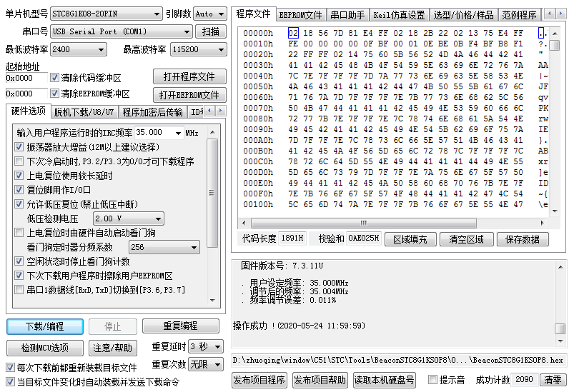Open the 引脚数 Auto dropdown
Image resolution: width=569 pixels, height=392 pixels.
pos(210,14)
